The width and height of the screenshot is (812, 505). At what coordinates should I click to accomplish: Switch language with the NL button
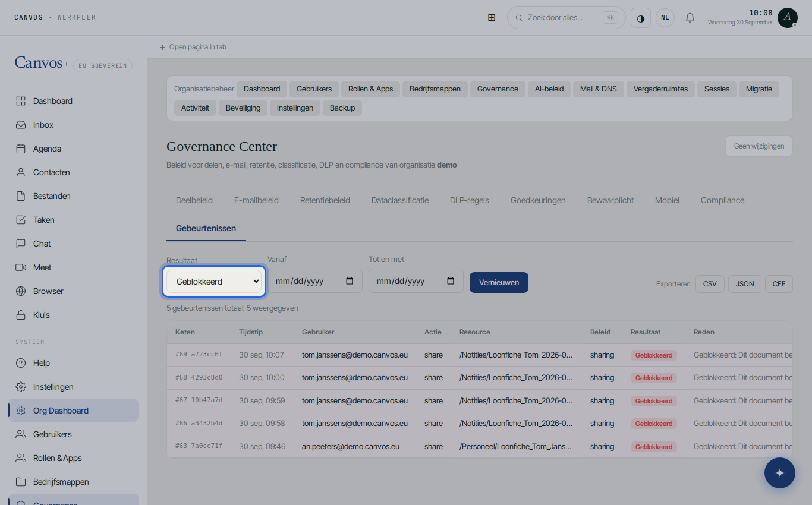pyautogui.click(x=665, y=18)
